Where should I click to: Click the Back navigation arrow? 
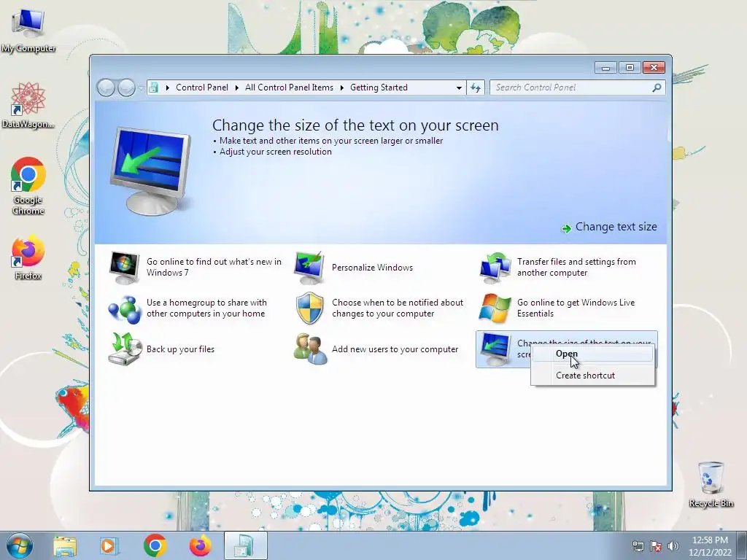click(x=106, y=87)
